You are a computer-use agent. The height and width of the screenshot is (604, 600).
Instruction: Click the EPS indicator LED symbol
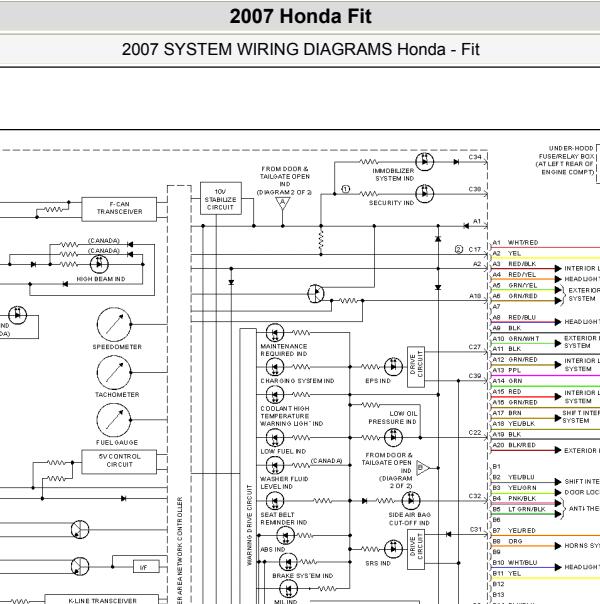394,367
